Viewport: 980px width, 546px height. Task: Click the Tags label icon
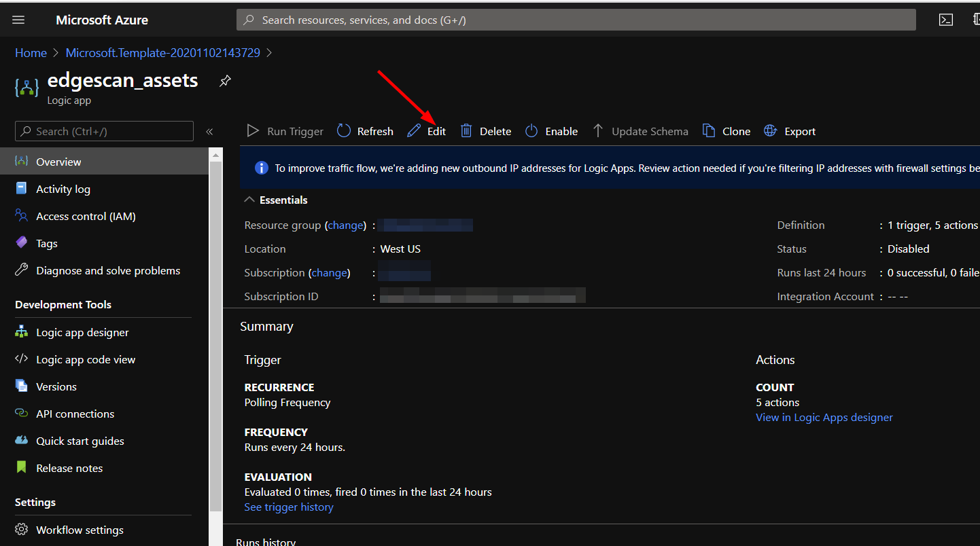(22, 243)
